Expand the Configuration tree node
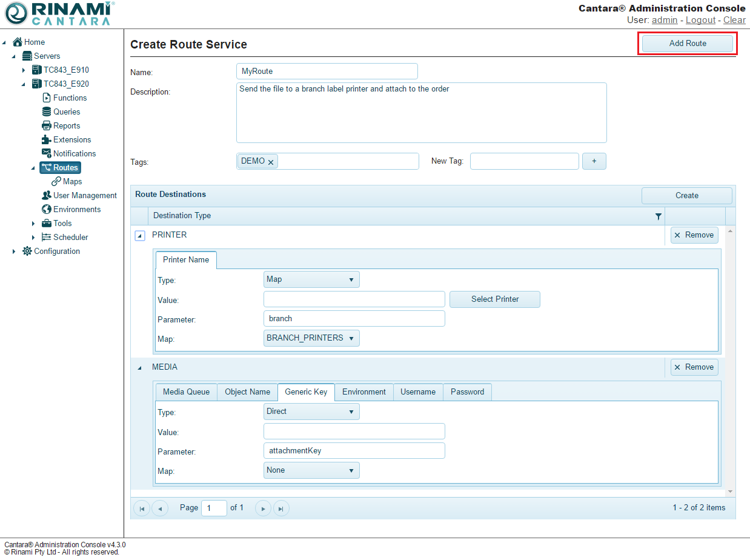The width and height of the screenshot is (750, 560). point(14,252)
